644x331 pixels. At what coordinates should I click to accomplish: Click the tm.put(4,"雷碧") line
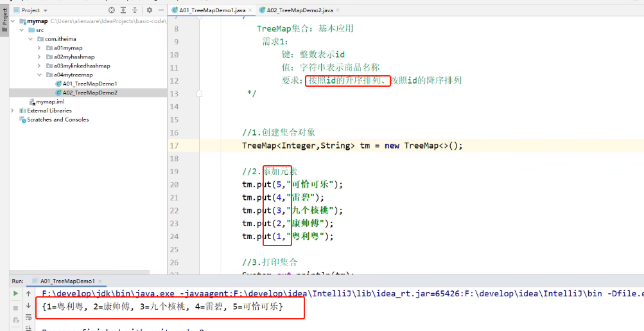(x=283, y=197)
